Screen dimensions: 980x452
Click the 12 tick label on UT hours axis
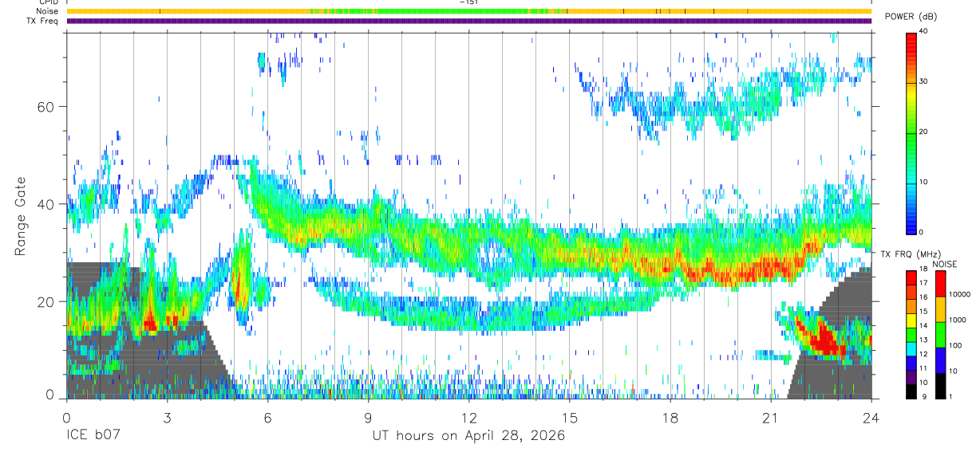coord(468,417)
